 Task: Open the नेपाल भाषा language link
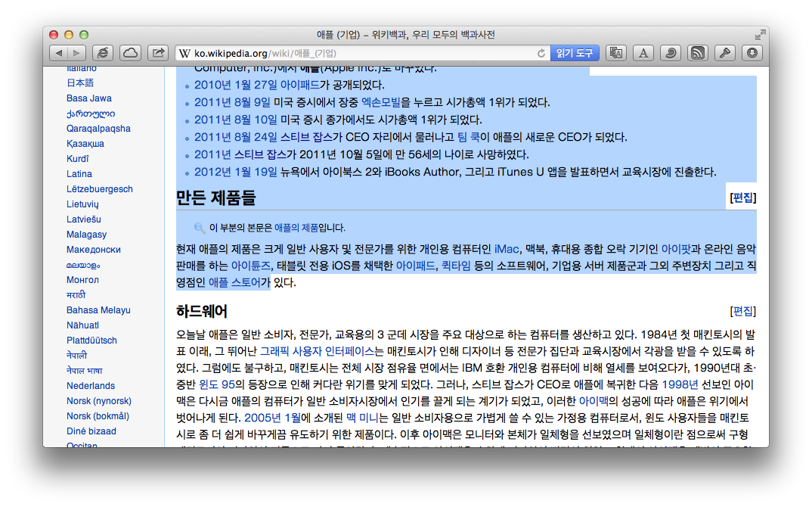[x=85, y=371]
